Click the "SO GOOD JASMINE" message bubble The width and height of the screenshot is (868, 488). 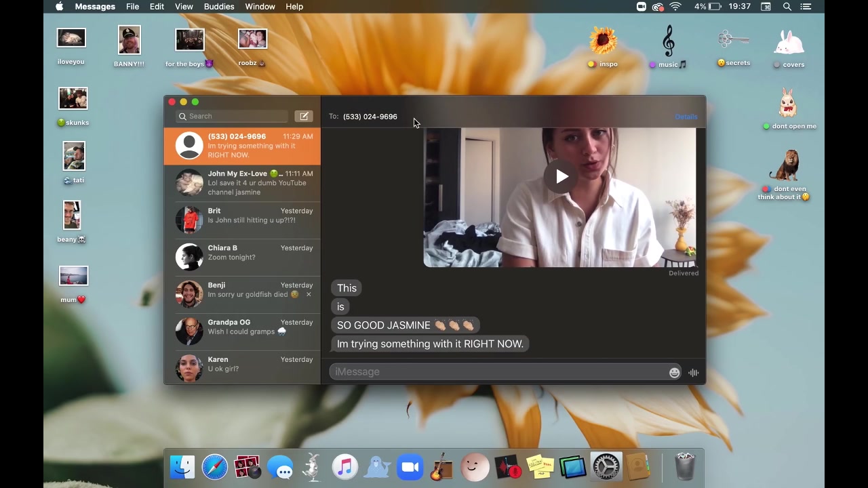[406, 325]
